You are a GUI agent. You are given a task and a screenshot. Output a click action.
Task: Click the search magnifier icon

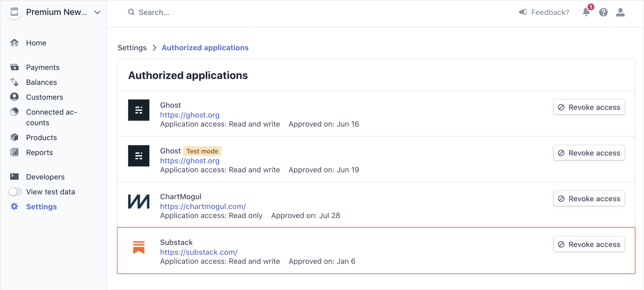tap(131, 12)
